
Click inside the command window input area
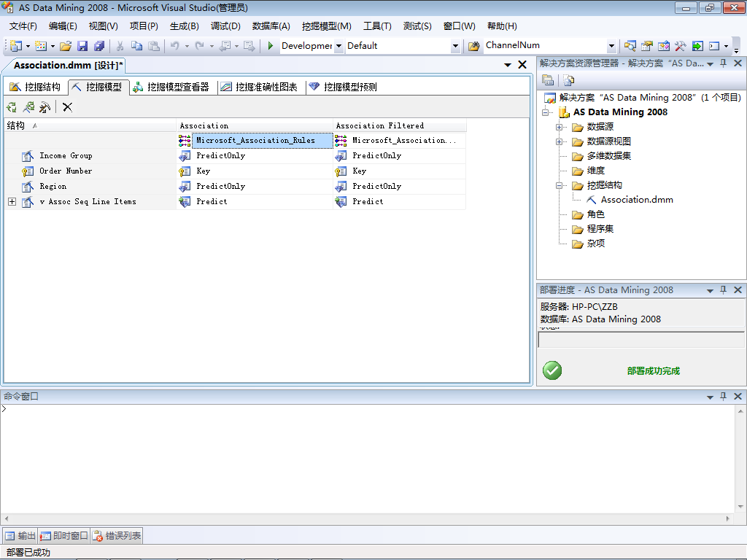coord(367,458)
